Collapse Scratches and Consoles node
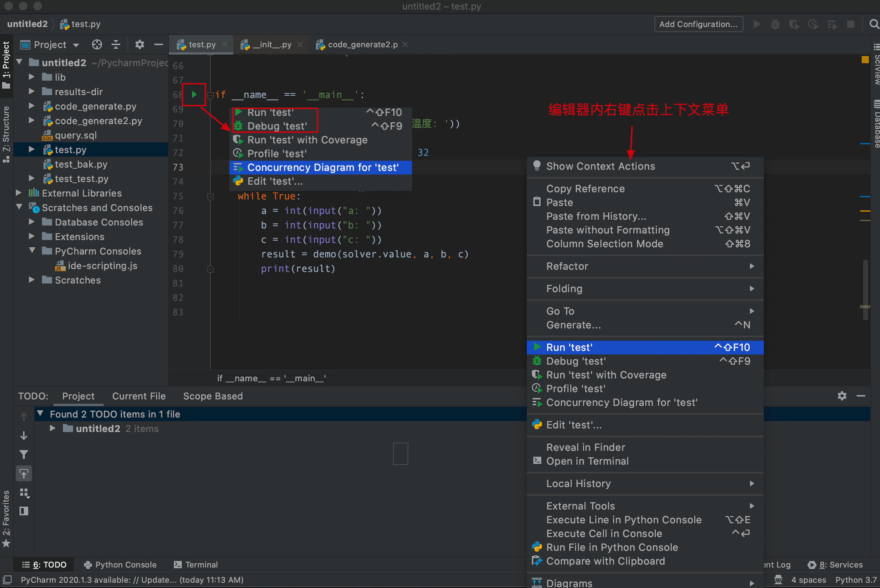The width and height of the screenshot is (880, 588). (x=20, y=207)
